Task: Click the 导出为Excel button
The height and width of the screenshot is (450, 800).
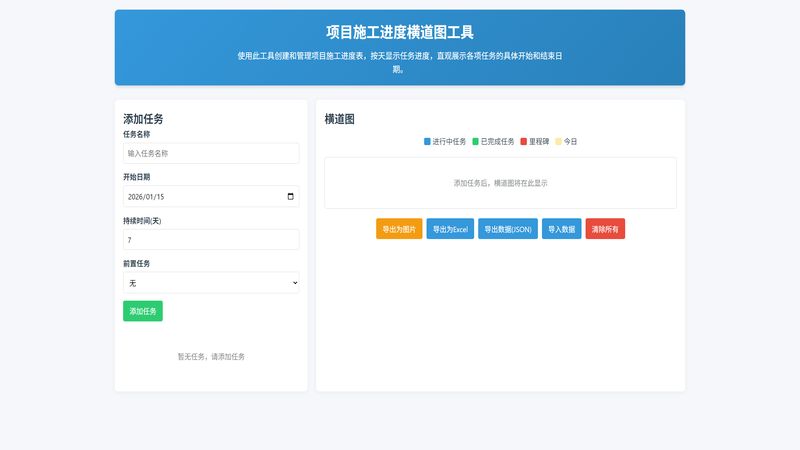Action: [450, 229]
